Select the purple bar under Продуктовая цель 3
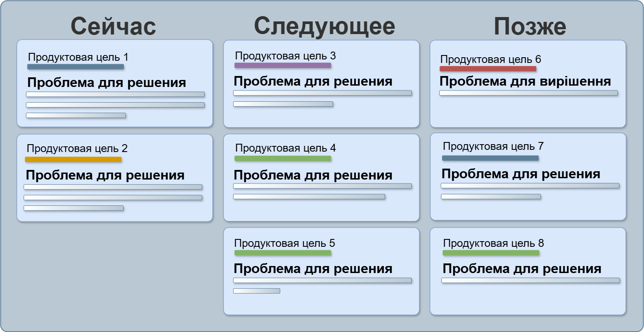The width and height of the screenshot is (644, 332). coord(282,66)
